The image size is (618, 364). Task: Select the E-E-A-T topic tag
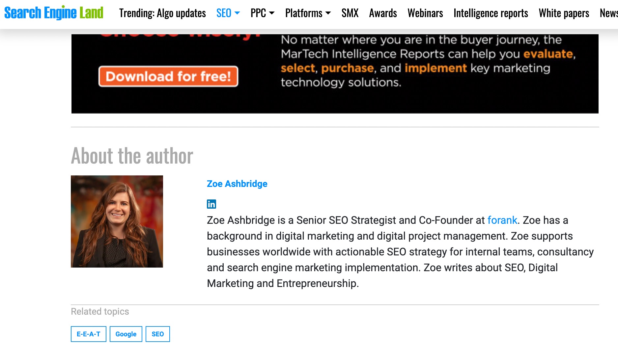click(88, 334)
